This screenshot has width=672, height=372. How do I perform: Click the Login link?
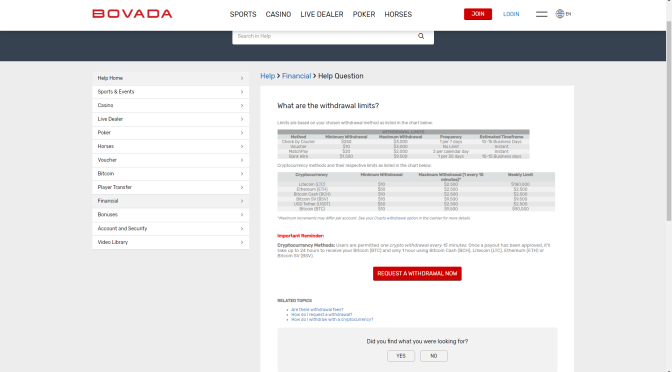[x=511, y=14]
